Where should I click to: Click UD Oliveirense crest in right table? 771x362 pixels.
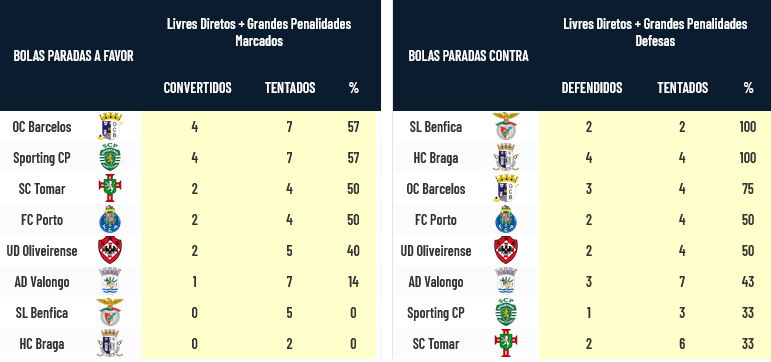[506, 250]
